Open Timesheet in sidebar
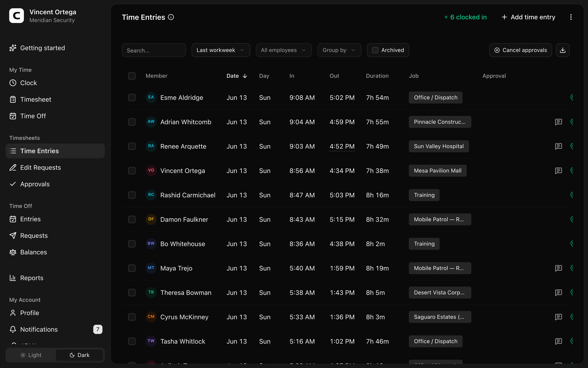Screen dimensions: 588x368 55,100
